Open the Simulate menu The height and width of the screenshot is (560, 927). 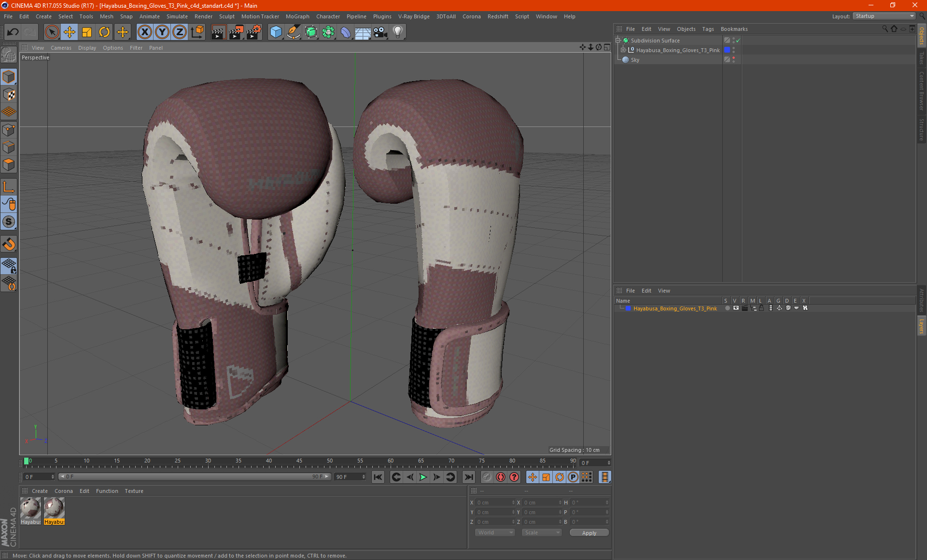point(177,16)
